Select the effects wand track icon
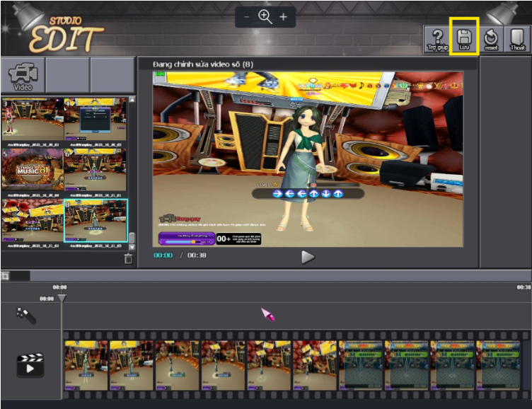 (x=27, y=316)
